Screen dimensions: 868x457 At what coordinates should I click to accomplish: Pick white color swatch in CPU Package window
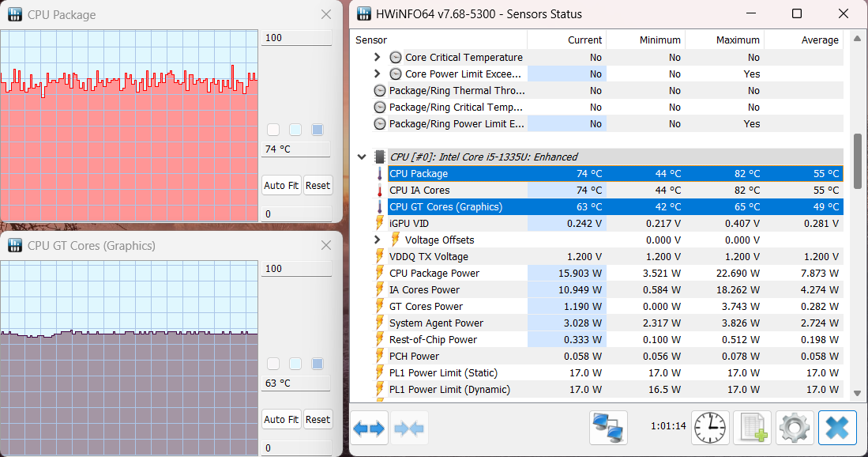point(273,130)
